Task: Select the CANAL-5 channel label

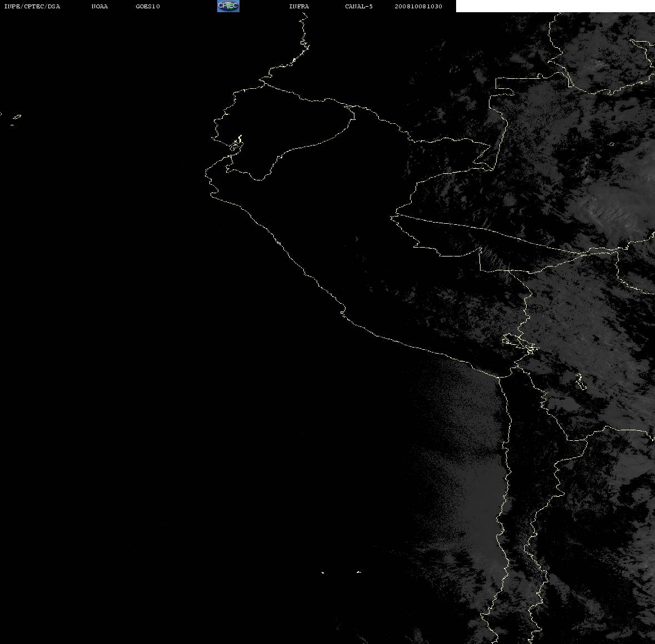Action: pyautogui.click(x=359, y=6)
